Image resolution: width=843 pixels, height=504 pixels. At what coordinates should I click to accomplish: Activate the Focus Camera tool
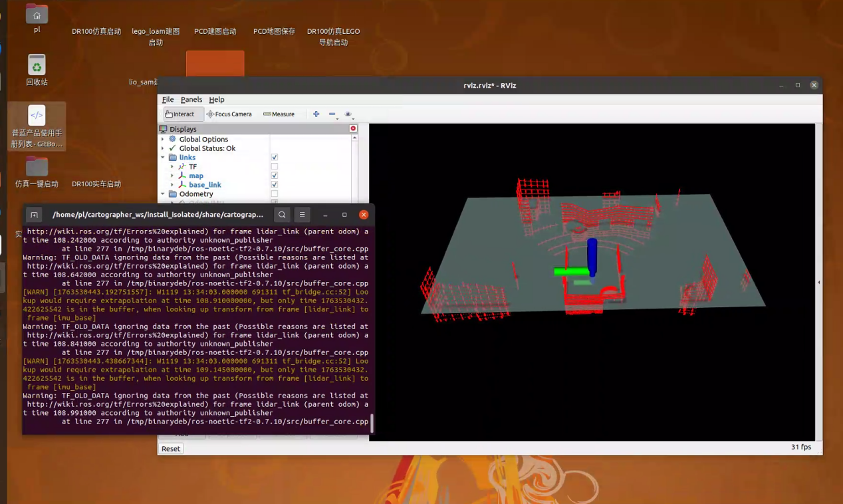229,114
